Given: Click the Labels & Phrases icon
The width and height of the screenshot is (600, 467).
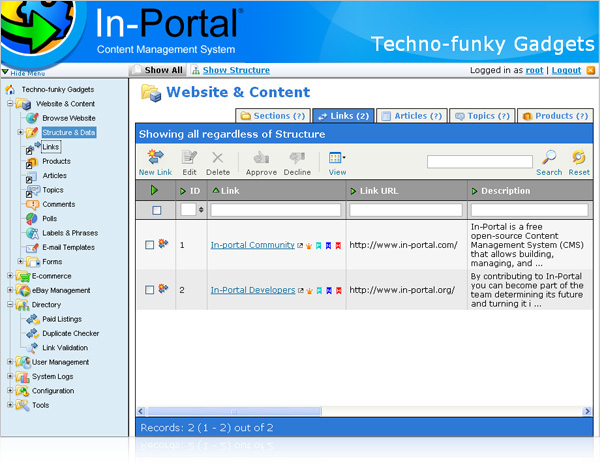Looking at the screenshot, I should (32, 233).
